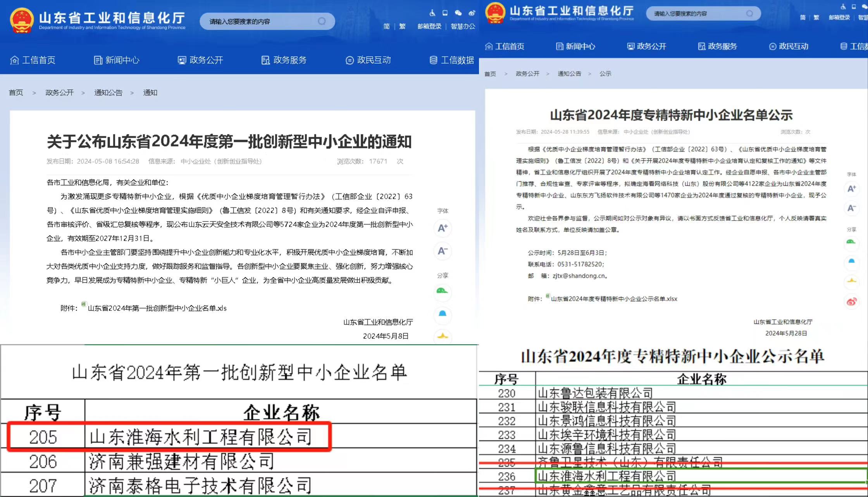
Task: Click the accessibility wheelchair icon in left header
Action: [432, 13]
